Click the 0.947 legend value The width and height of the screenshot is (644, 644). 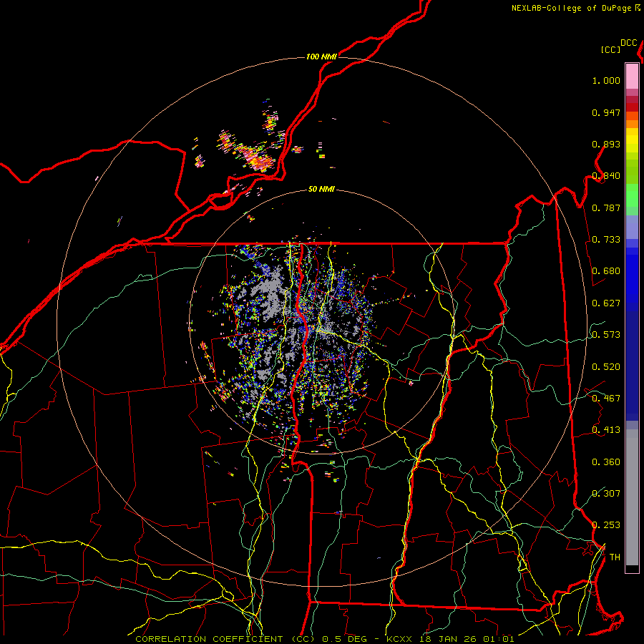coord(606,112)
